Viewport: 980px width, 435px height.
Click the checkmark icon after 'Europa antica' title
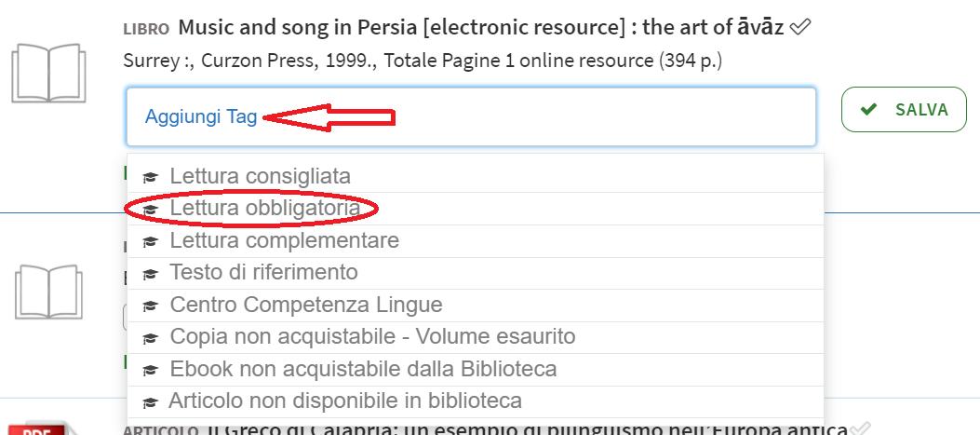click(x=861, y=429)
